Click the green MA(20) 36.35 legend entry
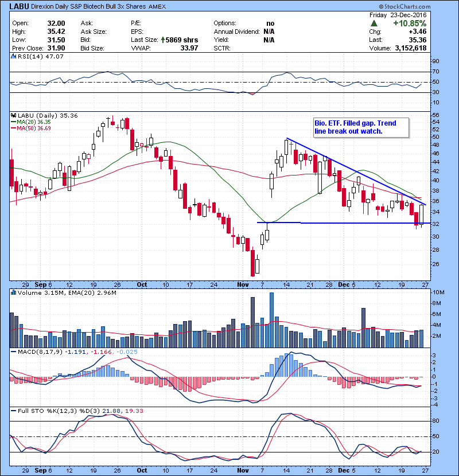The image size is (459, 476). coord(30,122)
